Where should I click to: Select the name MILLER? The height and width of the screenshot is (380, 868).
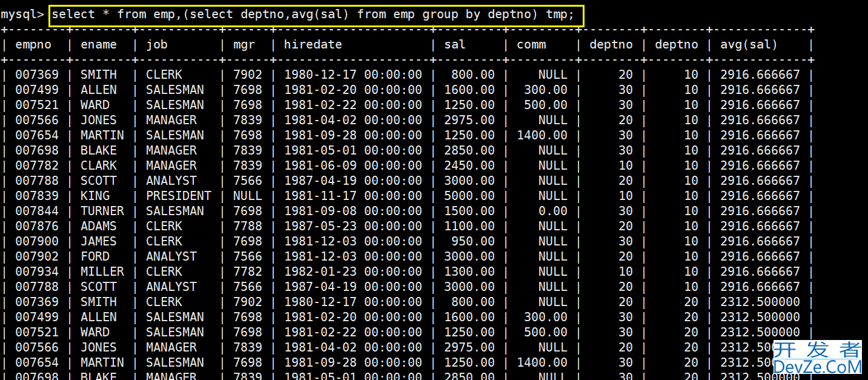pyautogui.click(x=102, y=272)
